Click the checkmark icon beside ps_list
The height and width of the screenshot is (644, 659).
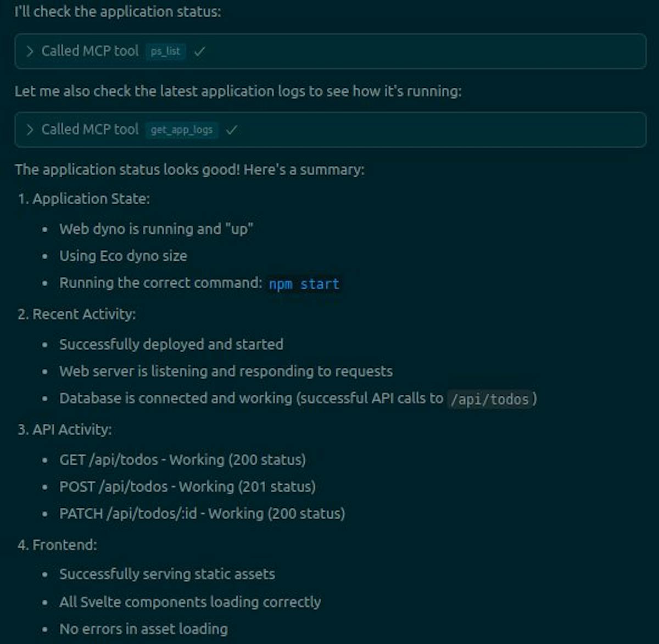pyautogui.click(x=200, y=51)
